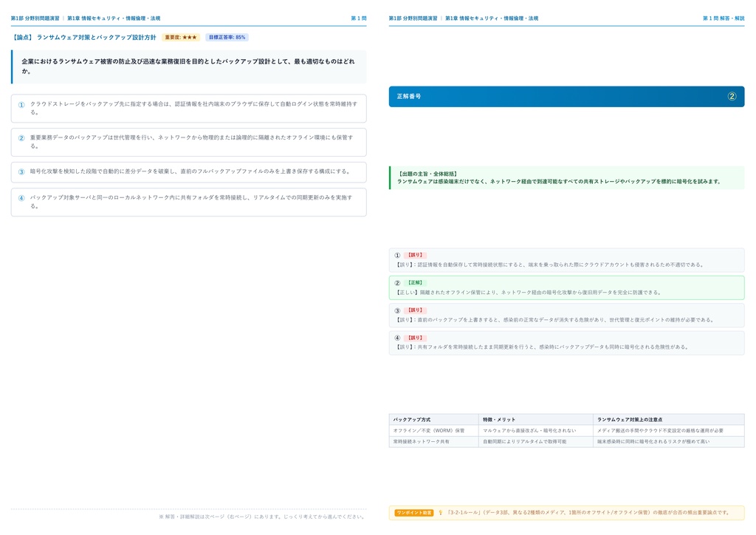Click the ④ explanation about 共有フォルダ

(566, 343)
